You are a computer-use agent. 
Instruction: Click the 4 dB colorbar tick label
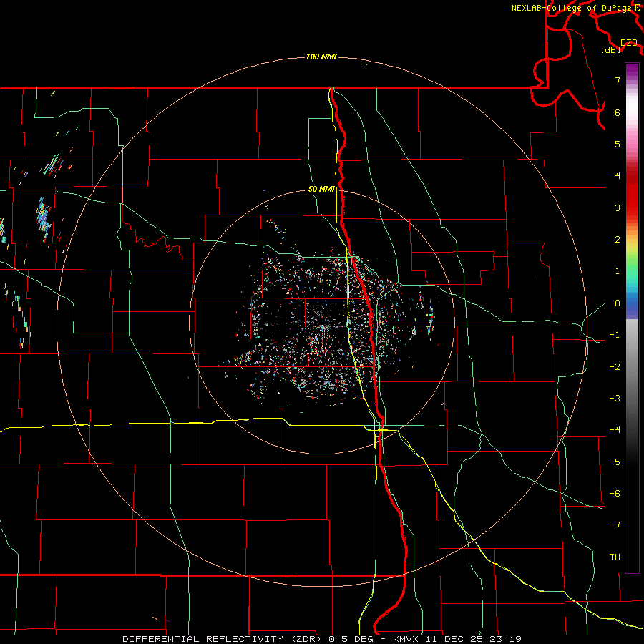(x=618, y=176)
